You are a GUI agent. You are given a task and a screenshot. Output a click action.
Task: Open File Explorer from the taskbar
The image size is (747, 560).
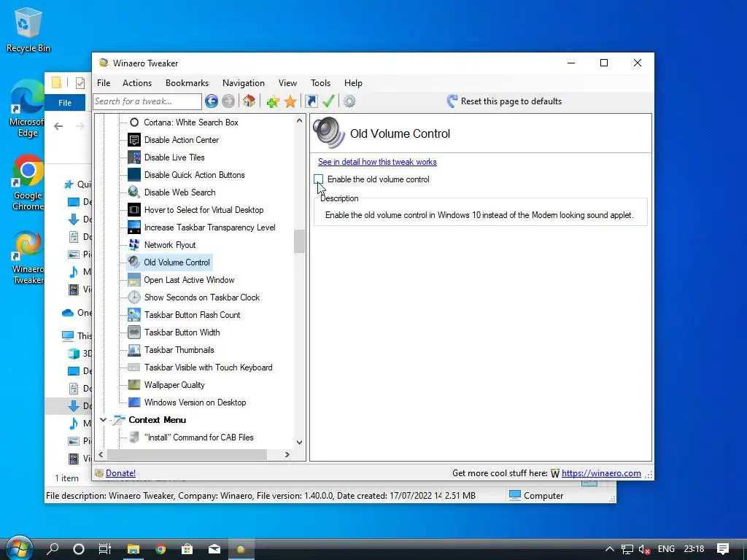coord(133,549)
